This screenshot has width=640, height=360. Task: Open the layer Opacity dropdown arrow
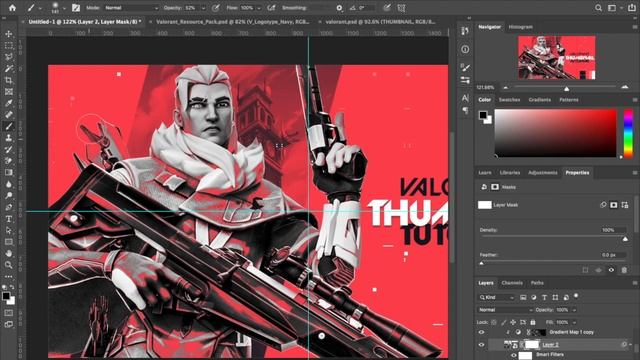(574, 310)
